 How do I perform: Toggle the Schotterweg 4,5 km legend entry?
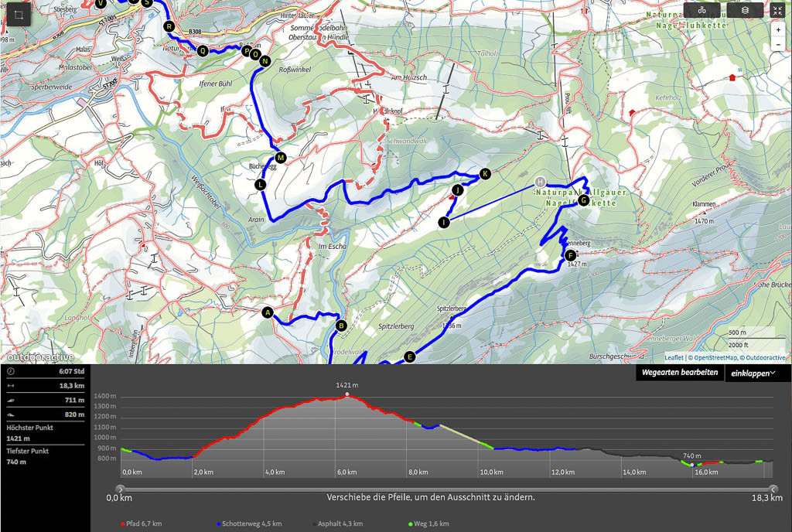click(x=249, y=523)
